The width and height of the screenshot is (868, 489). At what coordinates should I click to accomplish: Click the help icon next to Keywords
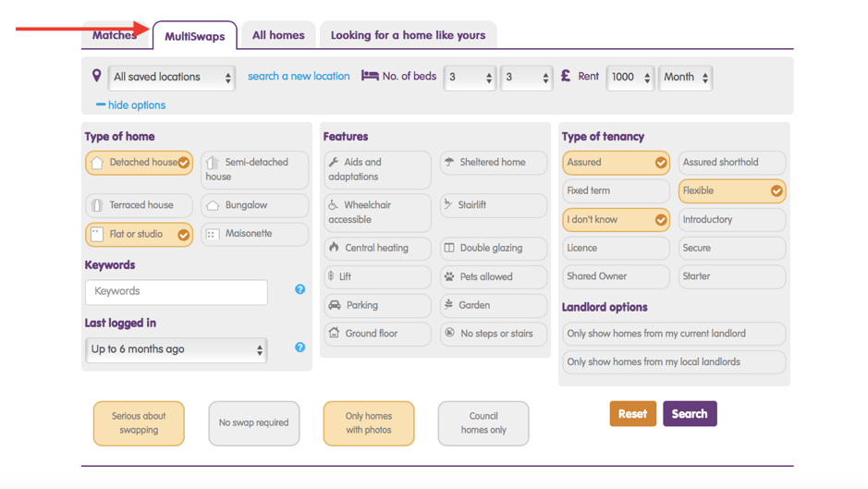(x=300, y=289)
